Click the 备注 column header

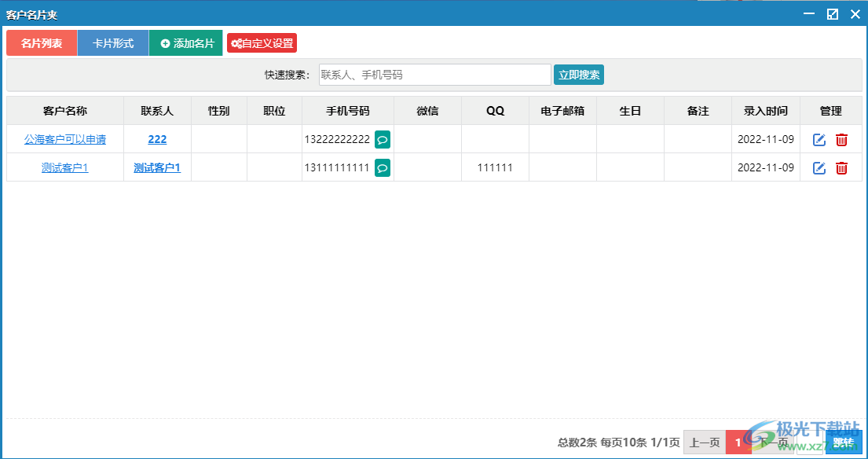pyautogui.click(x=698, y=111)
